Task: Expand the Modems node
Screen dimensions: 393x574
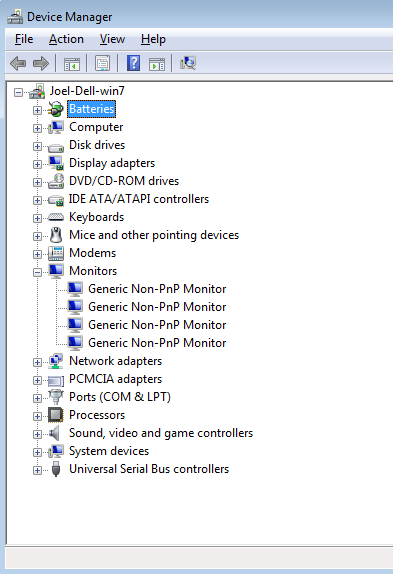Action: [37, 254]
